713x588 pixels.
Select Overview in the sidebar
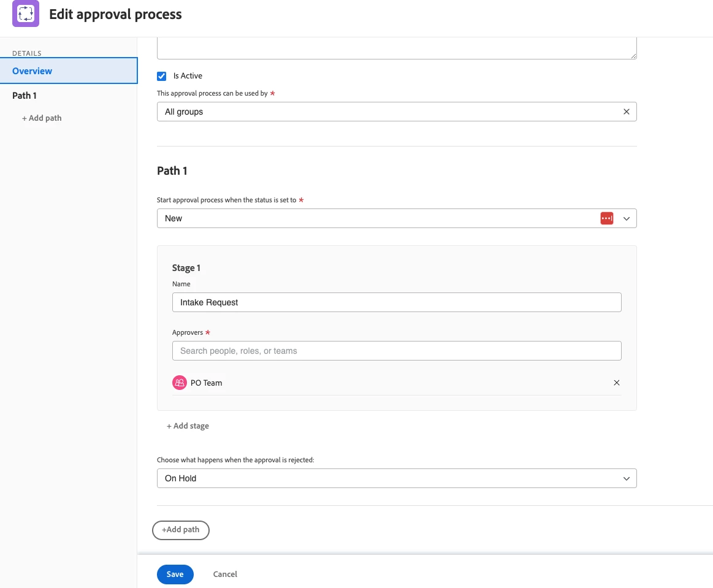pyautogui.click(x=32, y=71)
